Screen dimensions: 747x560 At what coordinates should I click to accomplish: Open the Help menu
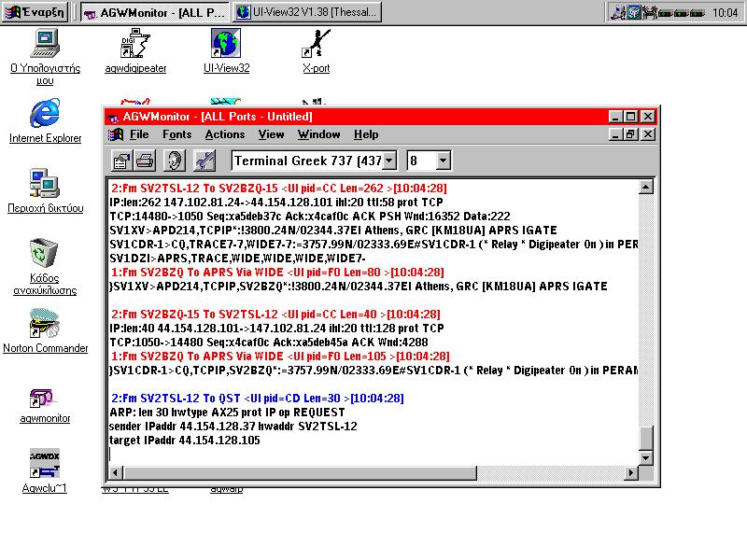pos(366,134)
